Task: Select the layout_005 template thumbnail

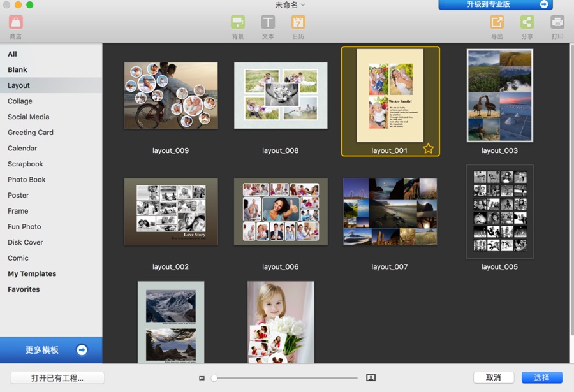Action: pyautogui.click(x=499, y=212)
